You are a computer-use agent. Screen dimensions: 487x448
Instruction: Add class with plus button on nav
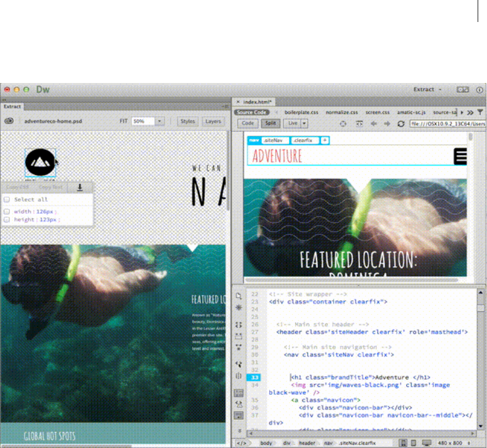(x=325, y=141)
